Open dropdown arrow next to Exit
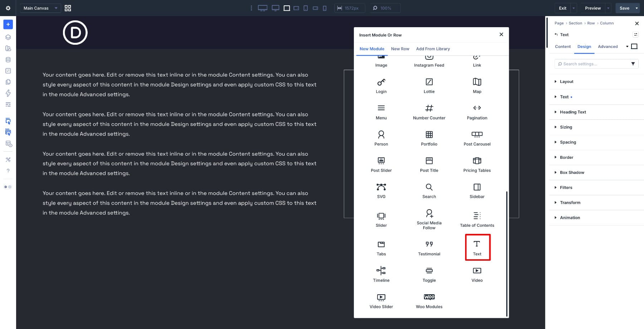Screen dimensions: 644x329 (574, 8)
